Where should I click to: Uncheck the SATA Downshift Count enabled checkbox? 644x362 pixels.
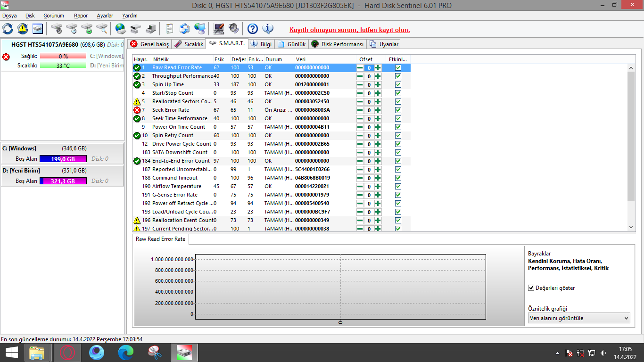[398, 153]
